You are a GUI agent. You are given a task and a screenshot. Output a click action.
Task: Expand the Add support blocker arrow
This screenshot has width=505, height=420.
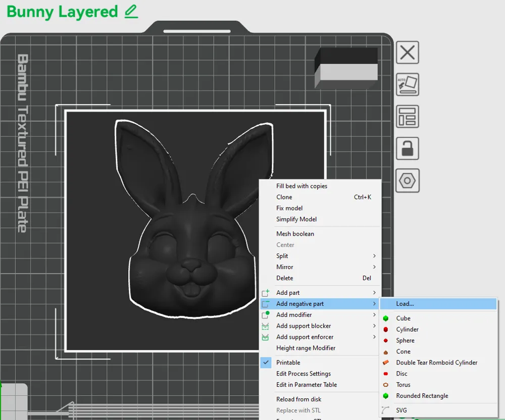[374, 326]
